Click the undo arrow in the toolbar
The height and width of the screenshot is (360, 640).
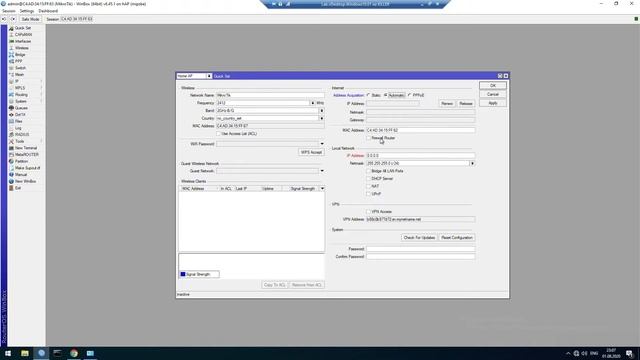(x=4, y=19)
